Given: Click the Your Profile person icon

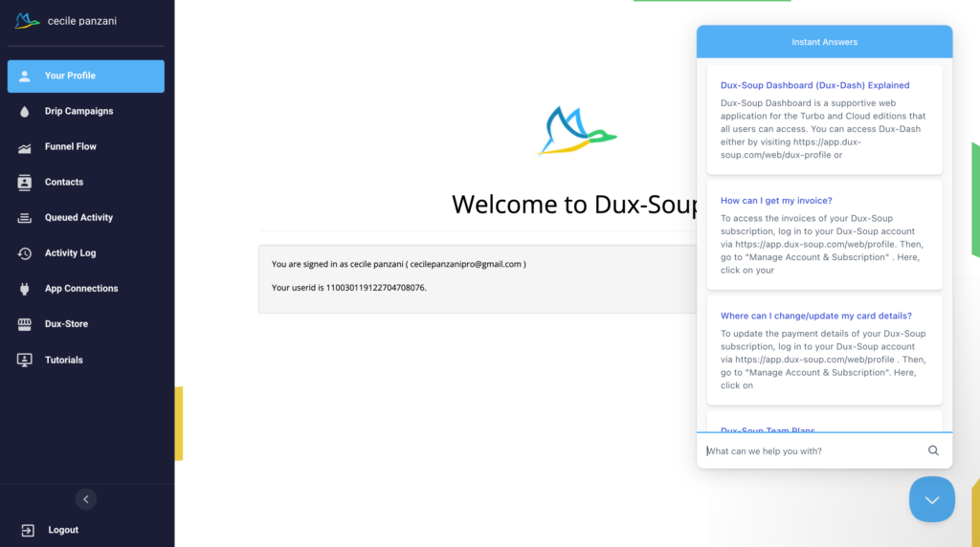Looking at the screenshot, I should coord(24,77).
